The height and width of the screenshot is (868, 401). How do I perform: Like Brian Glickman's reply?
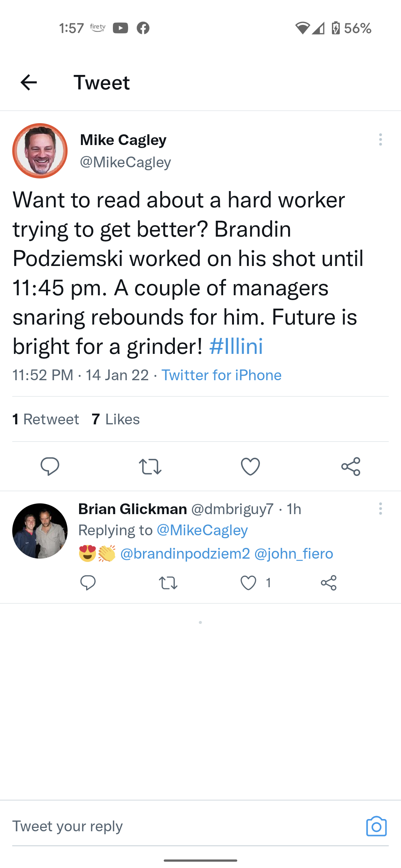248,583
